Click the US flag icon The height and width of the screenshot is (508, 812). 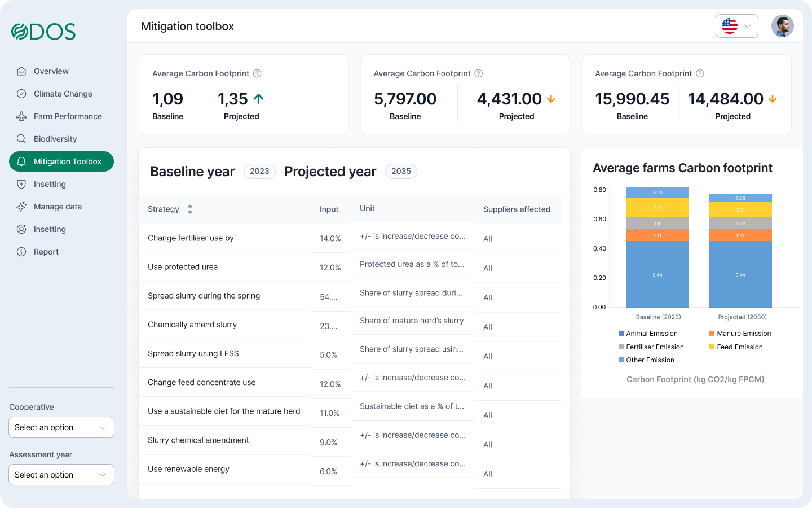coord(730,26)
